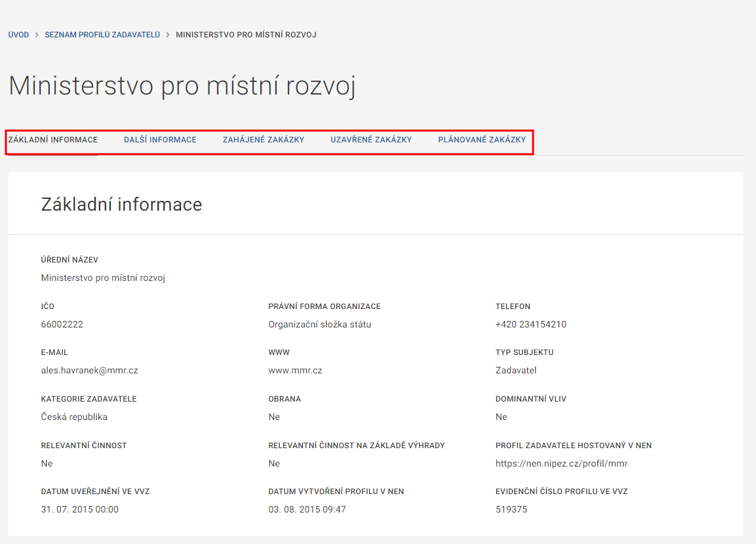Viewport: 756px width, 544px height.
Task: Click the page title Ministerstvo pro místní rozvoj
Action: (x=182, y=86)
